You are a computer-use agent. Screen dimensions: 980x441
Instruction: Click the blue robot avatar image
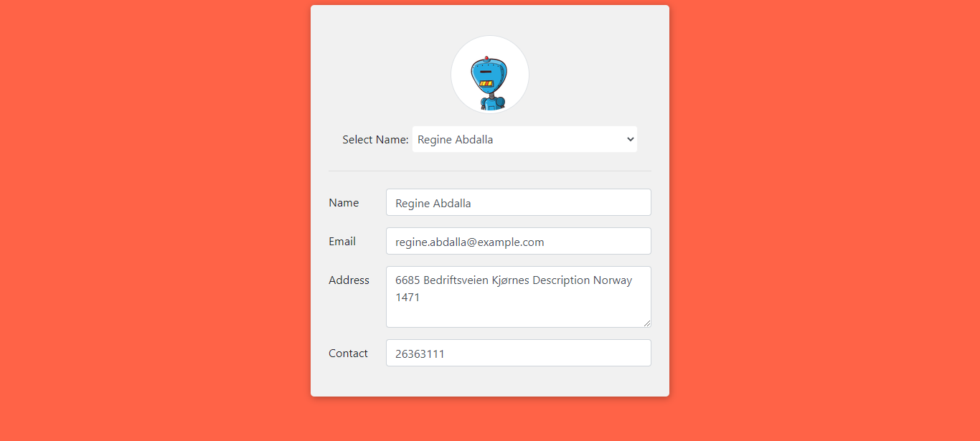[x=489, y=83]
